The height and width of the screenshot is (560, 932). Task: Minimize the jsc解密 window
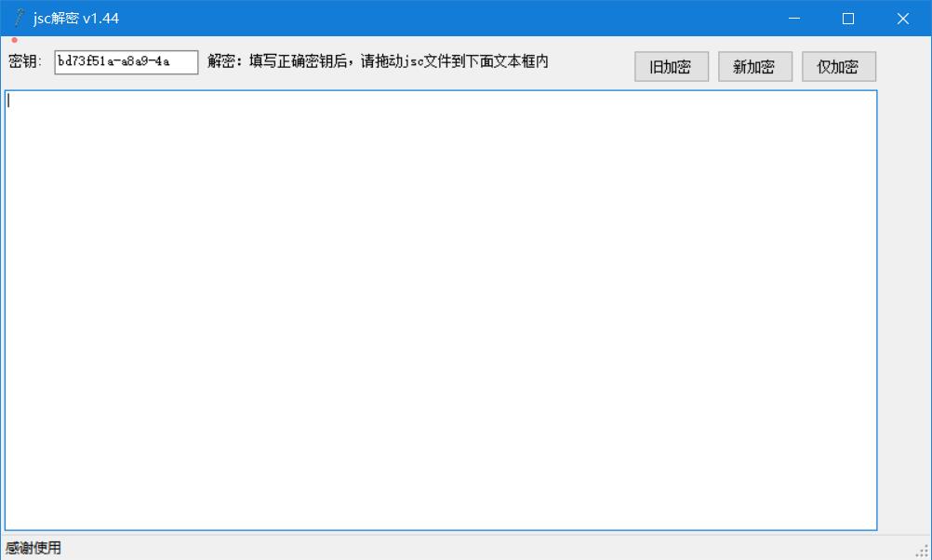click(x=794, y=19)
